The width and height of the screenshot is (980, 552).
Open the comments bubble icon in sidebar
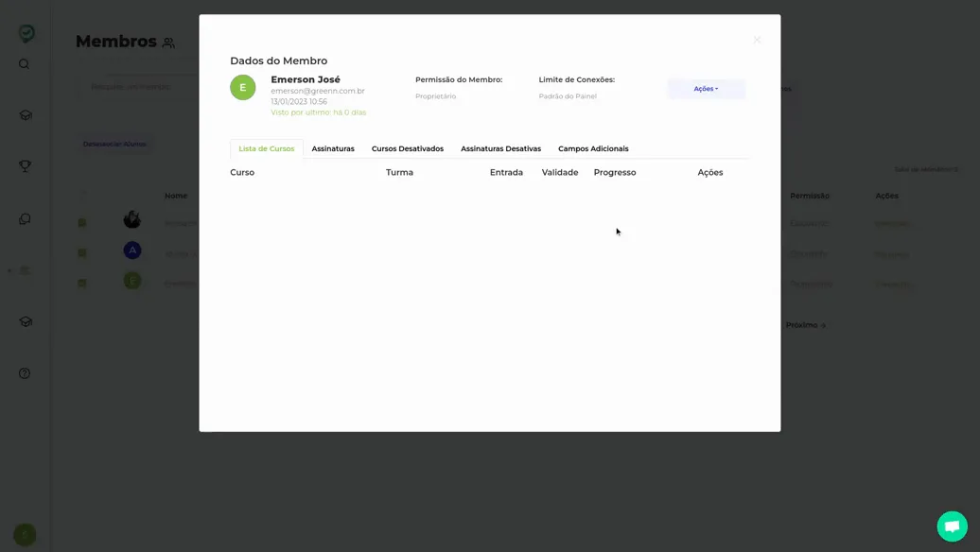25,219
